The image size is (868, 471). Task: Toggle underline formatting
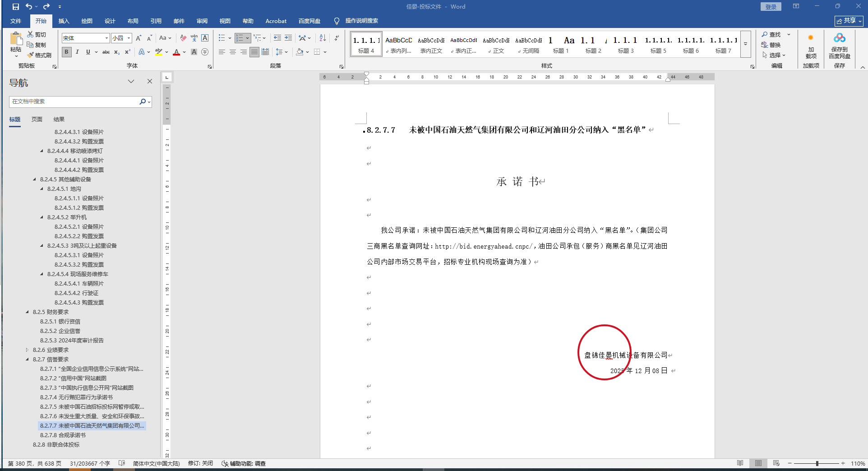click(x=88, y=52)
